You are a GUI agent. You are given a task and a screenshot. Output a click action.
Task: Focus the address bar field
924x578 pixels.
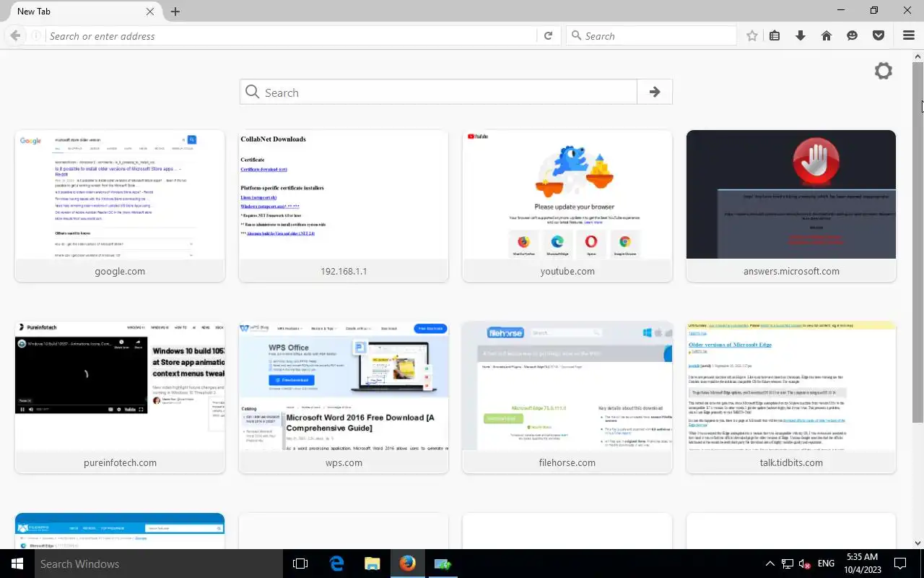click(292, 35)
